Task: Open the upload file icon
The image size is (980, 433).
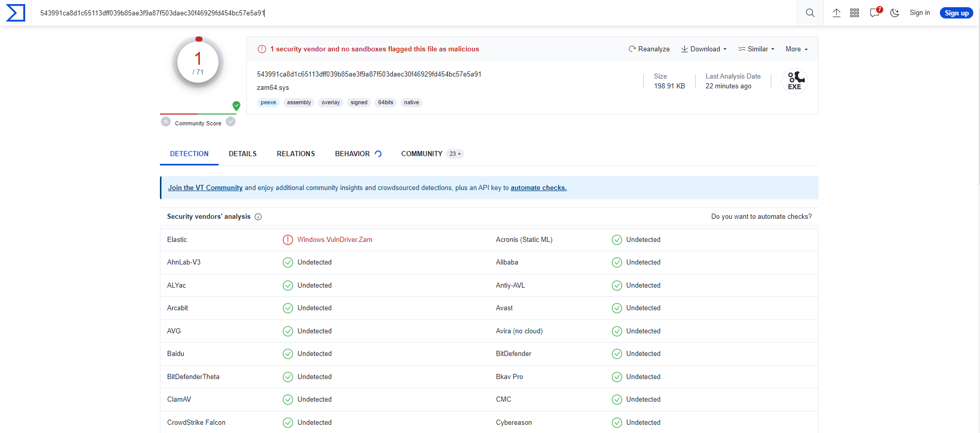Action: click(837, 13)
